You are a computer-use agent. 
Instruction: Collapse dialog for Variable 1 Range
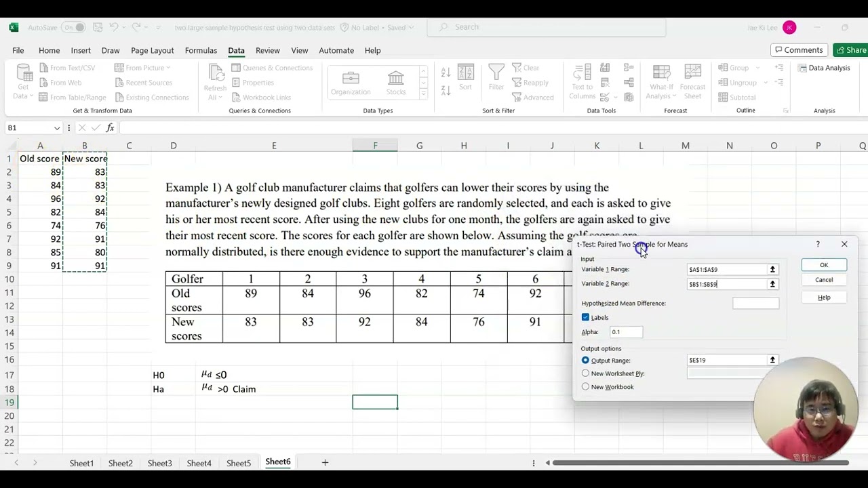coord(772,270)
